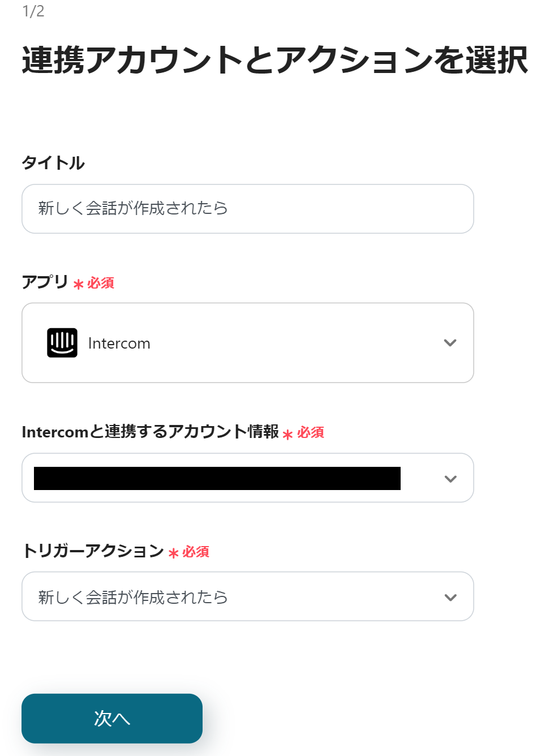Click the 次へ button
Viewport: 537px width, 756px height.
[x=112, y=718]
